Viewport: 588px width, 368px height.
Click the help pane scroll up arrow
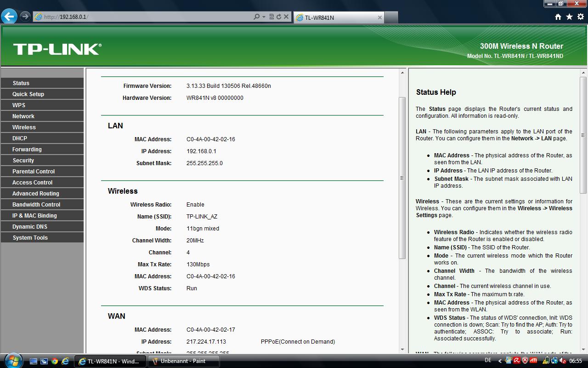coord(583,73)
